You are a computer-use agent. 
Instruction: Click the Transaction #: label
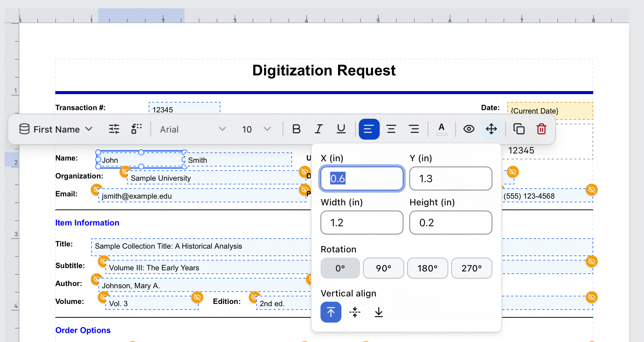[x=80, y=108]
